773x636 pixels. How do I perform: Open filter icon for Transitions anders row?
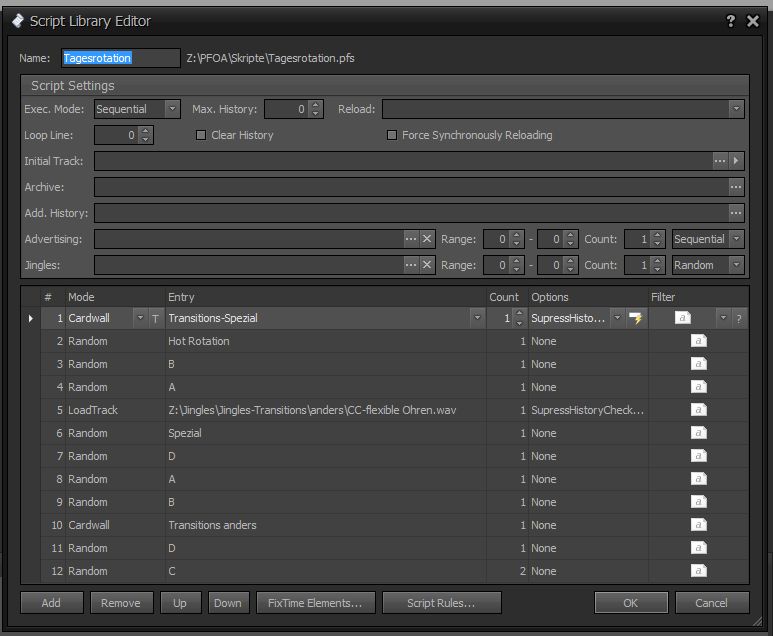coord(698,525)
